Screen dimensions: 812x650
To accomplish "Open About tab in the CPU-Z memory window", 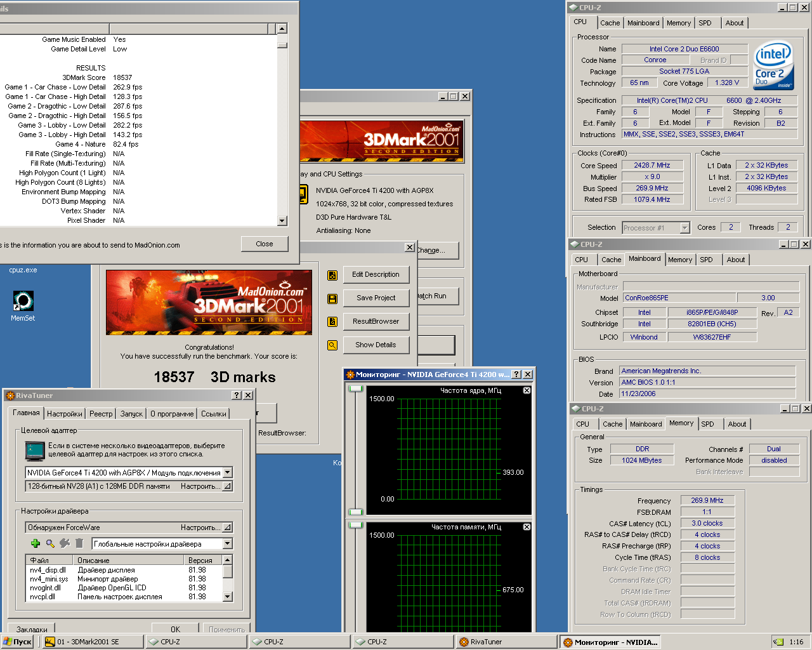I will [x=737, y=424].
